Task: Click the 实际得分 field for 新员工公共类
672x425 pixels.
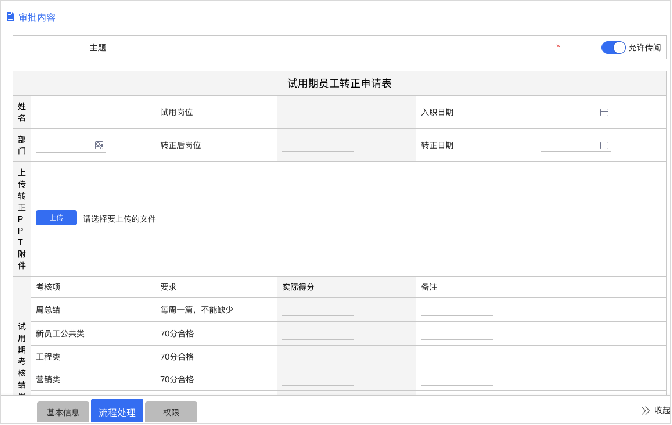Action: tap(318, 334)
